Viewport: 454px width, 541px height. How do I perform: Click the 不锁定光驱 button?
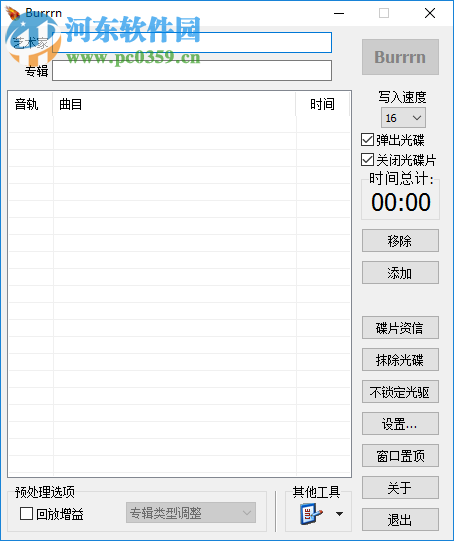400,392
